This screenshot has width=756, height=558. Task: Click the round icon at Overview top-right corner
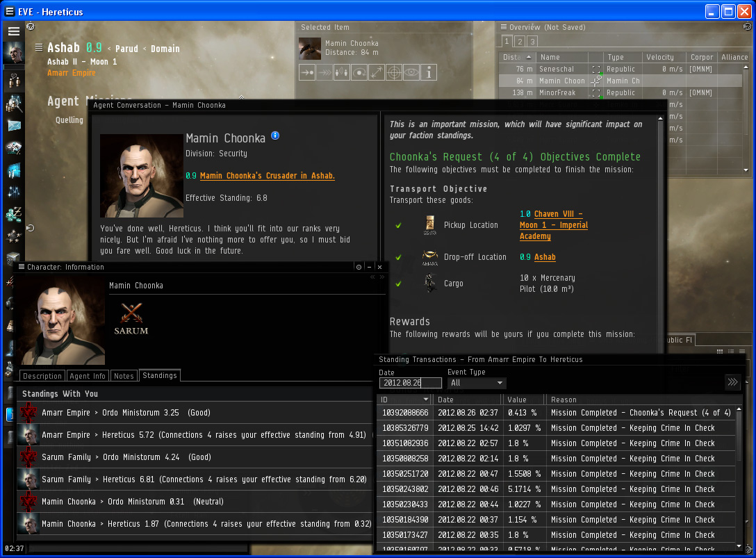tap(748, 27)
